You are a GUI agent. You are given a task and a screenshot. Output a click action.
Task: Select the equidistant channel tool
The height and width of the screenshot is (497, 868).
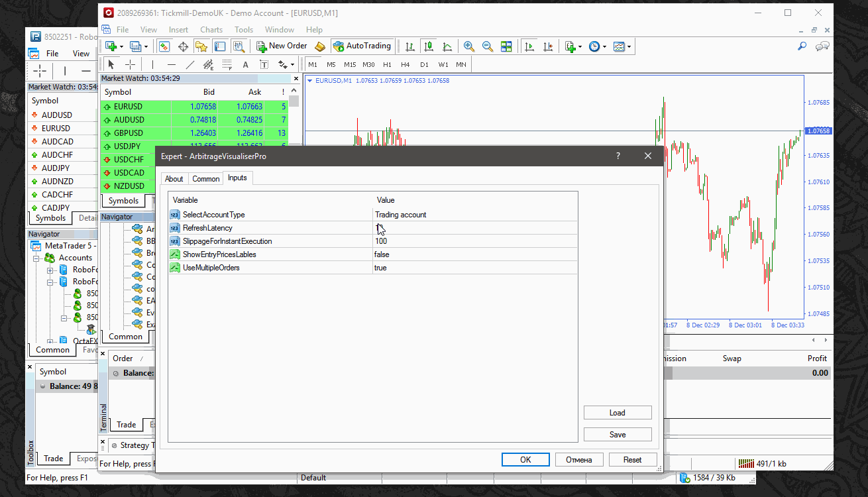click(208, 64)
